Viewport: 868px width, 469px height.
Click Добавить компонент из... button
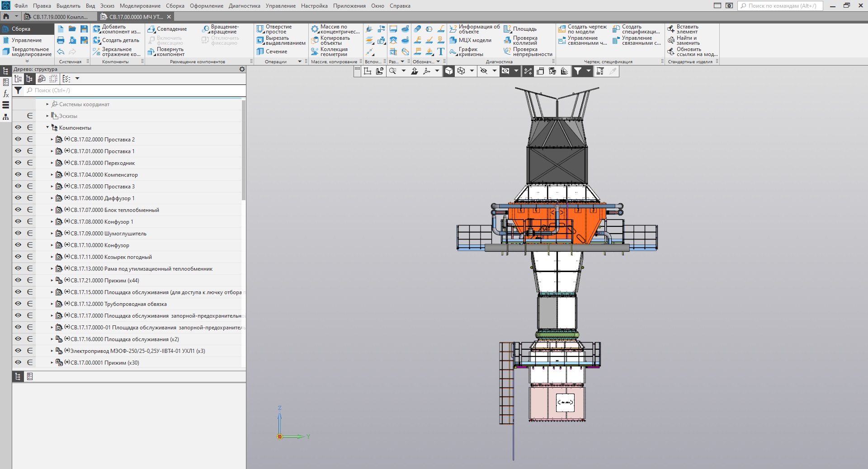click(x=117, y=29)
